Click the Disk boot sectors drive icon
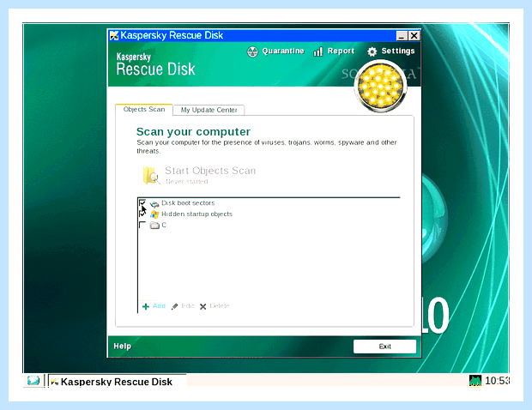This screenshot has width=532, height=410. point(154,203)
